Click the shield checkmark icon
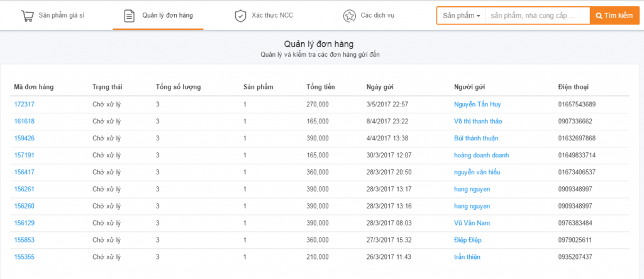Image resolution: width=644 pixels, height=279 pixels. pyautogui.click(x=240, y=16)
